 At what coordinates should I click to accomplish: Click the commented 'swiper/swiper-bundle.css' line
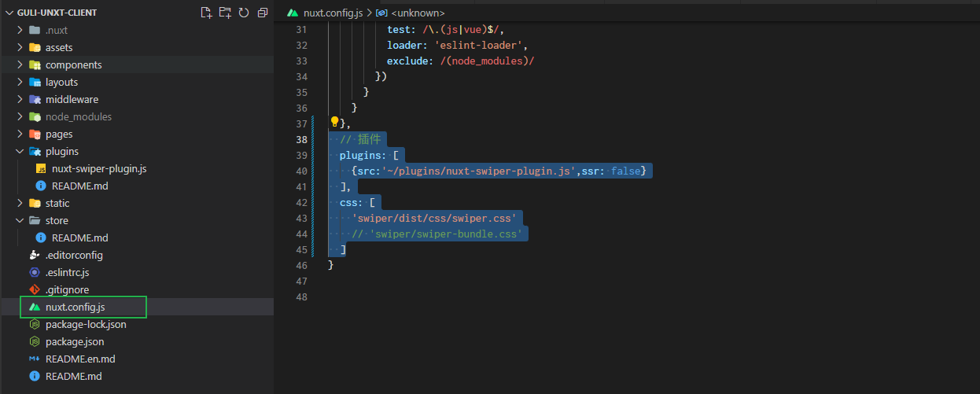coord(437,234)
